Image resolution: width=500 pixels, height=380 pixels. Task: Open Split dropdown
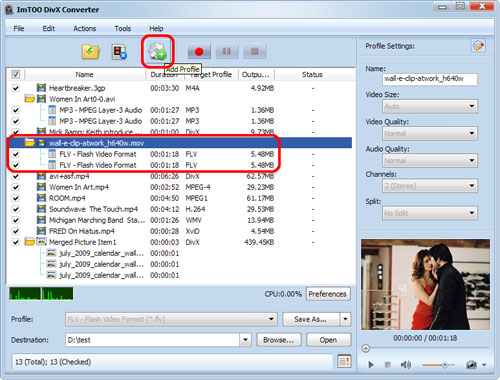(430, 213)
